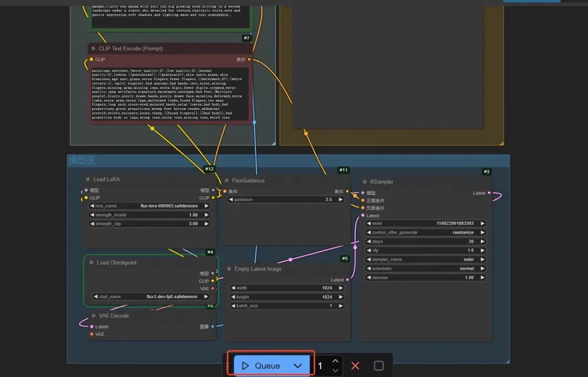
Task: Open the scheduler normal selector
Action: click(x=425, y=269)
